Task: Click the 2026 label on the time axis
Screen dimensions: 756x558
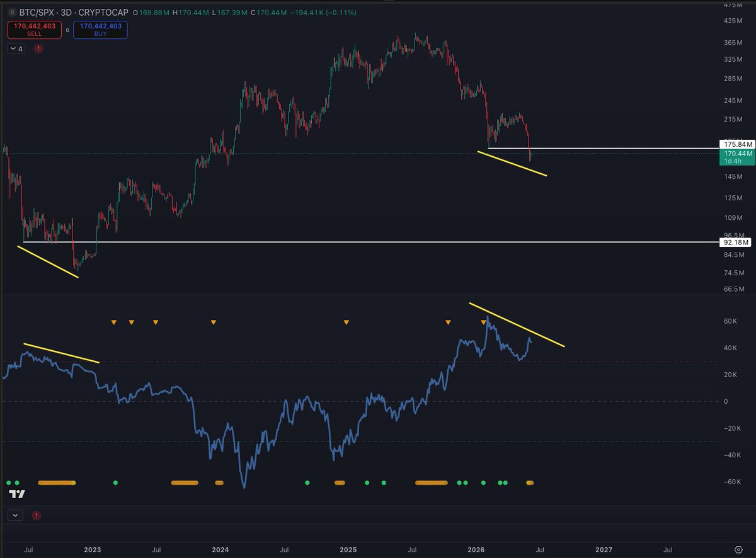Action: click(476, 549)
